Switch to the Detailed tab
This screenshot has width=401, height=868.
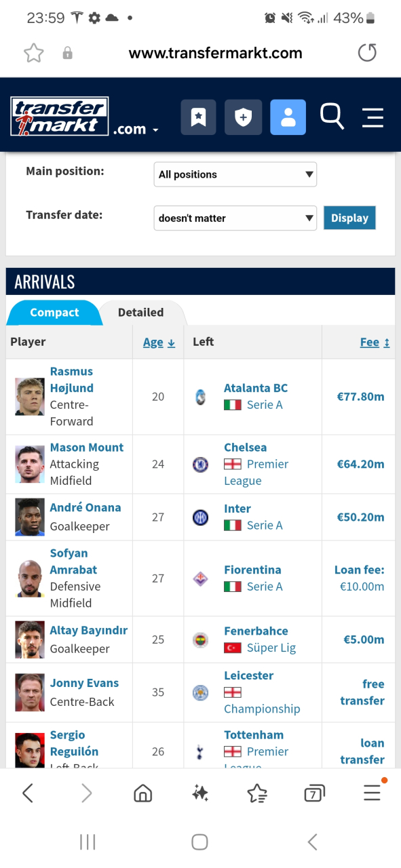tap(140, 313)
